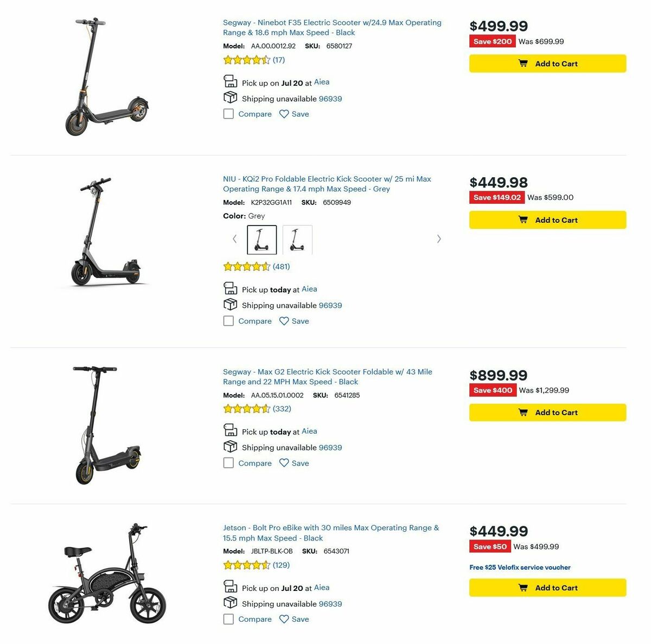Check the Compare box for Segway F35
This screenshot has width=651, height=644.
point(228,114)
